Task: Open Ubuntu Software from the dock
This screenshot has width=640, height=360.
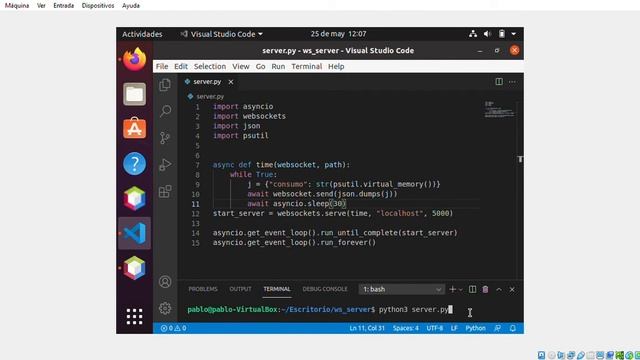Action: 134,129
